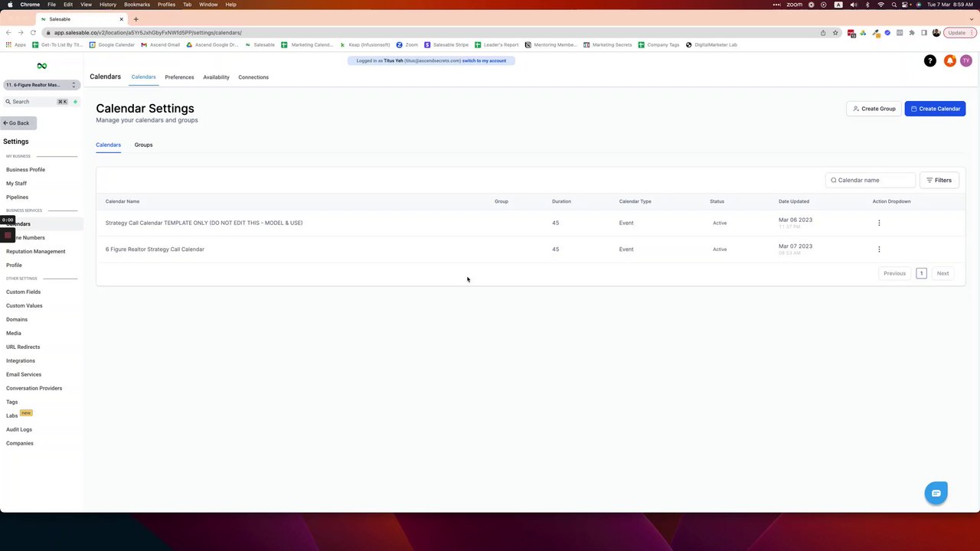This screenshot has width=980, height=551.
Task: Open a new browser tab
Action: 136,19
